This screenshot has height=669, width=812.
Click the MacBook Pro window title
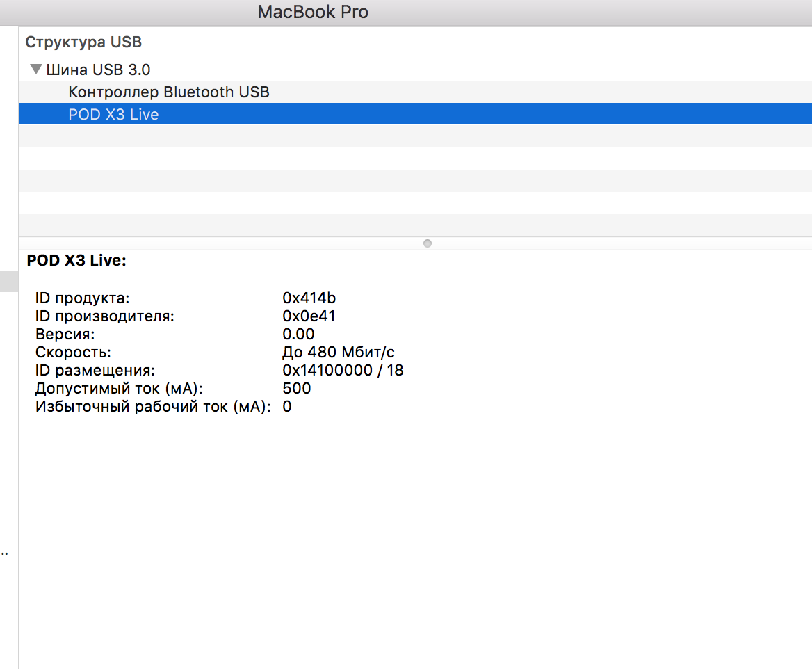313,12
